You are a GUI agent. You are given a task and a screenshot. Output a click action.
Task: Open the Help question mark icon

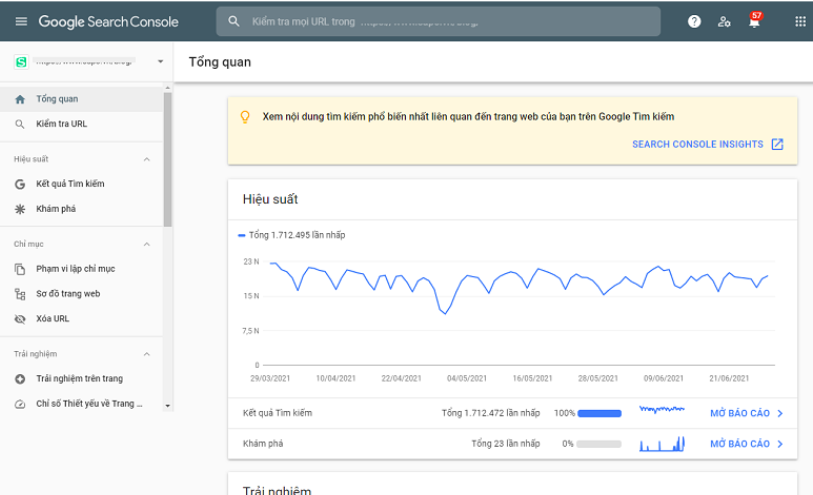coord(694,21)
